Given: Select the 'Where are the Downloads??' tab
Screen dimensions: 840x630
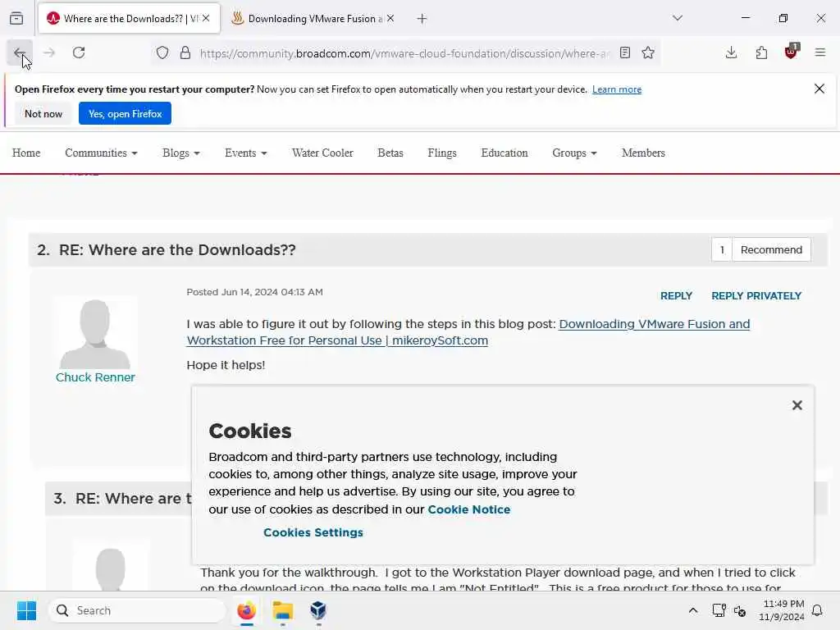Looking at the screenshot, I should coord(129,19).
